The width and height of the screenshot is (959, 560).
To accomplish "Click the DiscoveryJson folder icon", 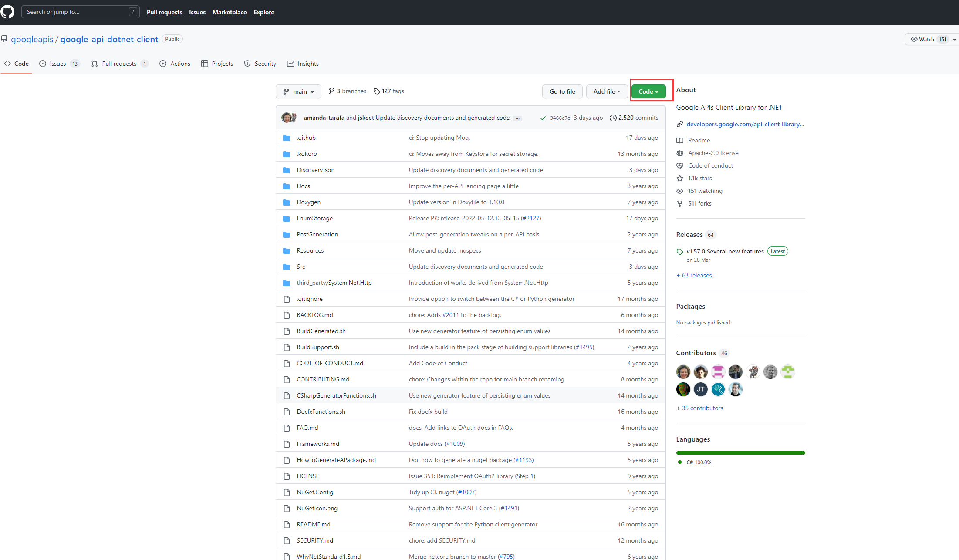I will pyautogui.click(x=287, y=170).
